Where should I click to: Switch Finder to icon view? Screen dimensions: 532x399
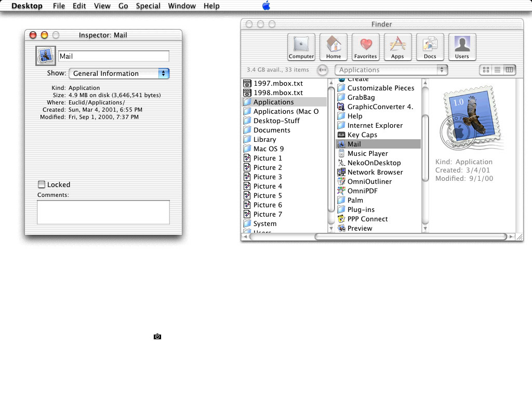[486, 70]
